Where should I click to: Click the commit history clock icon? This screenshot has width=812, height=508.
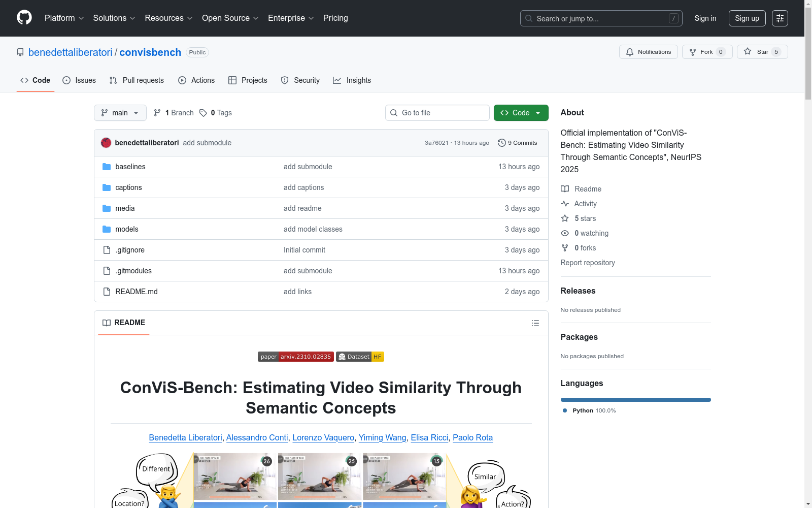point(502,143)
